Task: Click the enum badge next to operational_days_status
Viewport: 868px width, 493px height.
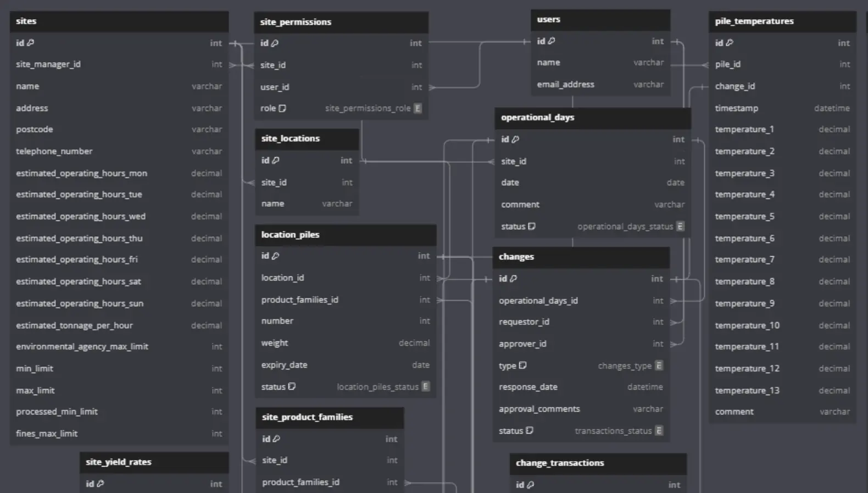Action: coord(680,226)
